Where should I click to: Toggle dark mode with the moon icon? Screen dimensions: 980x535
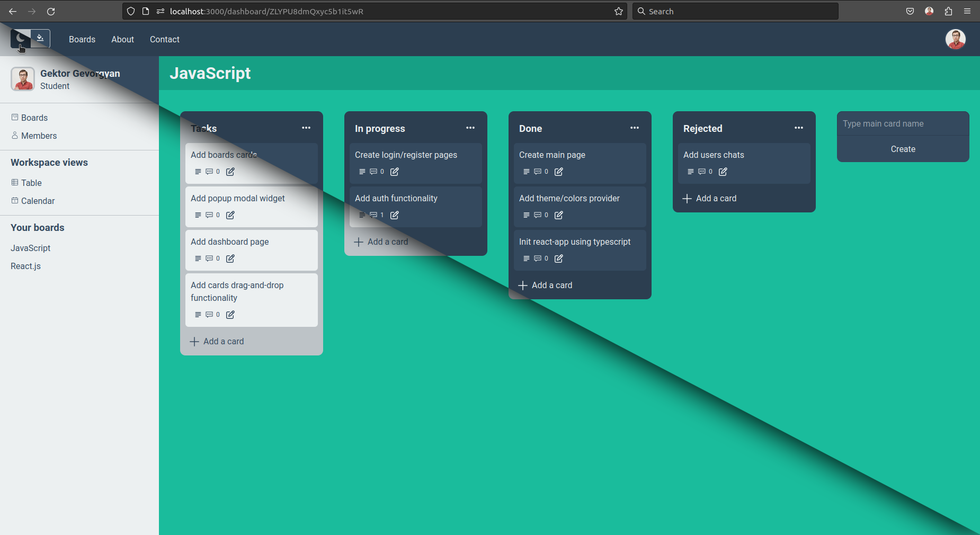coord(20,38)
